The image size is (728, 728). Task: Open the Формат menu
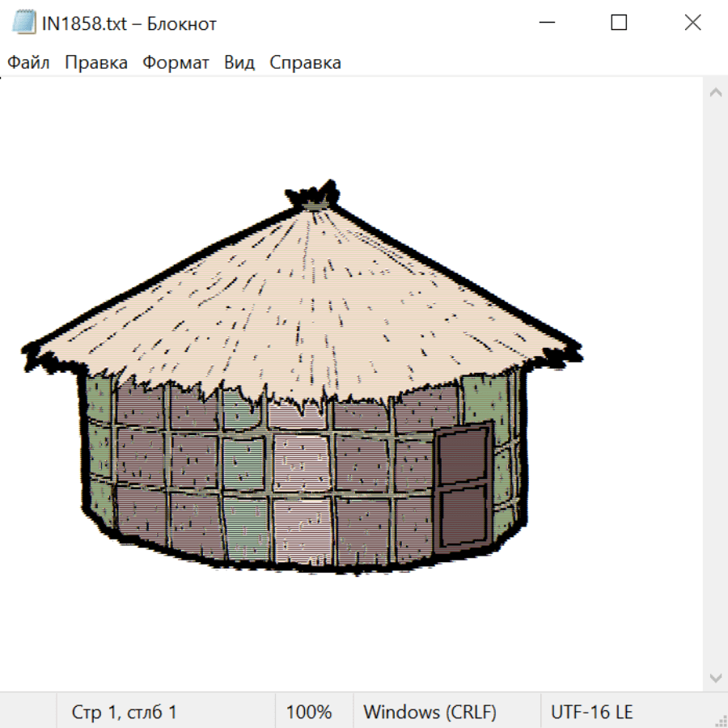coord(176,63)
